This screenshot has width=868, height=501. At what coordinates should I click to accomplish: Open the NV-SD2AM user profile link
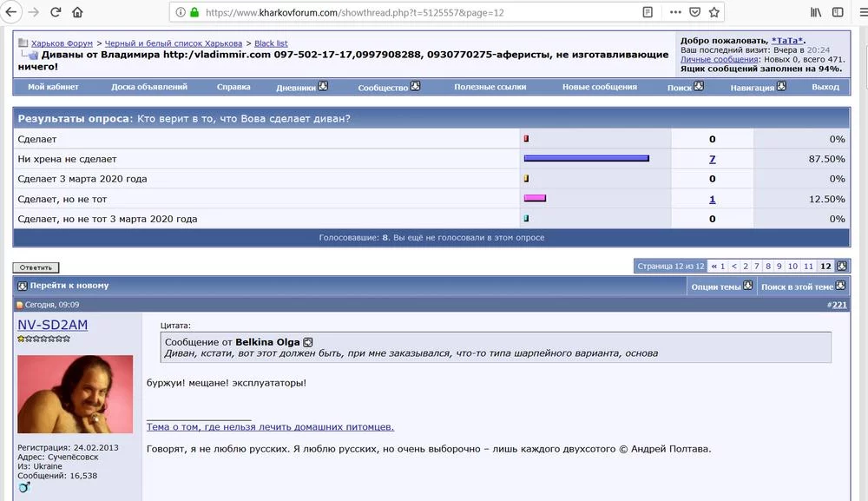52,325
